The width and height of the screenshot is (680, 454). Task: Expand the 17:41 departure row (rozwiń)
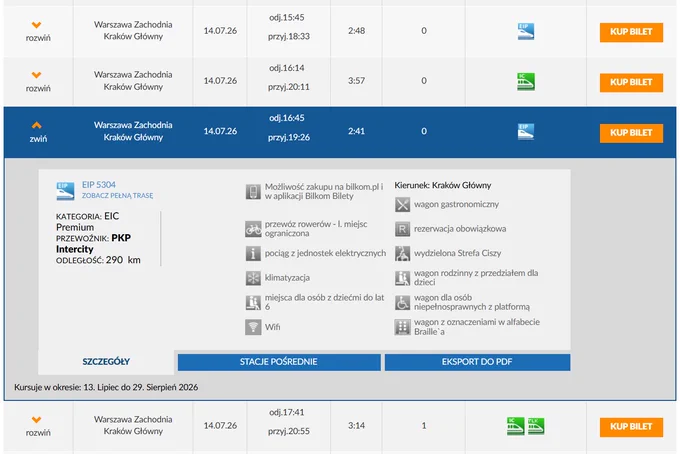[x=38, y=426]
